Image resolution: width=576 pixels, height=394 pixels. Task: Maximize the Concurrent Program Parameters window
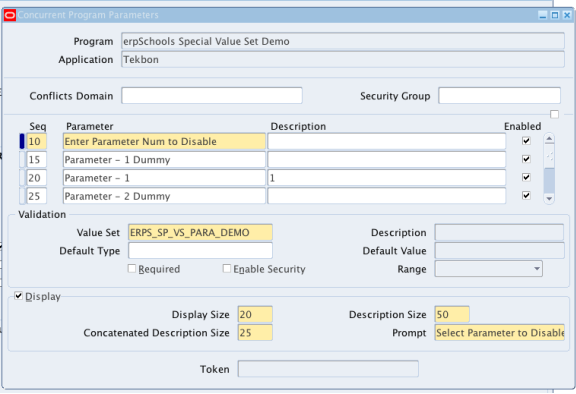(x=555, y=15)
